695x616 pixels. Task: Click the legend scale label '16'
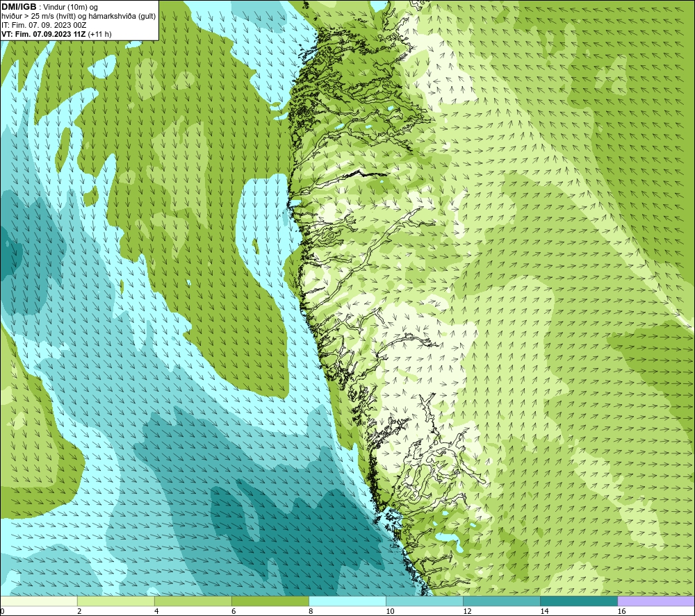point(621,611)
